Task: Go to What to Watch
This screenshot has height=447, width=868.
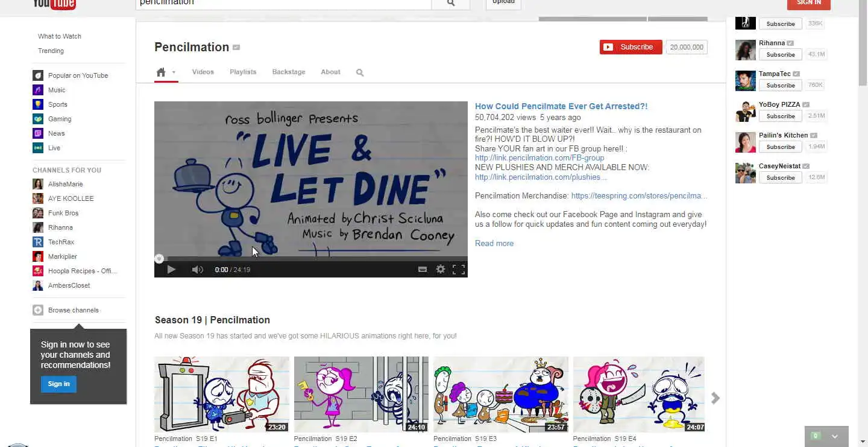Action: point(60,36)
